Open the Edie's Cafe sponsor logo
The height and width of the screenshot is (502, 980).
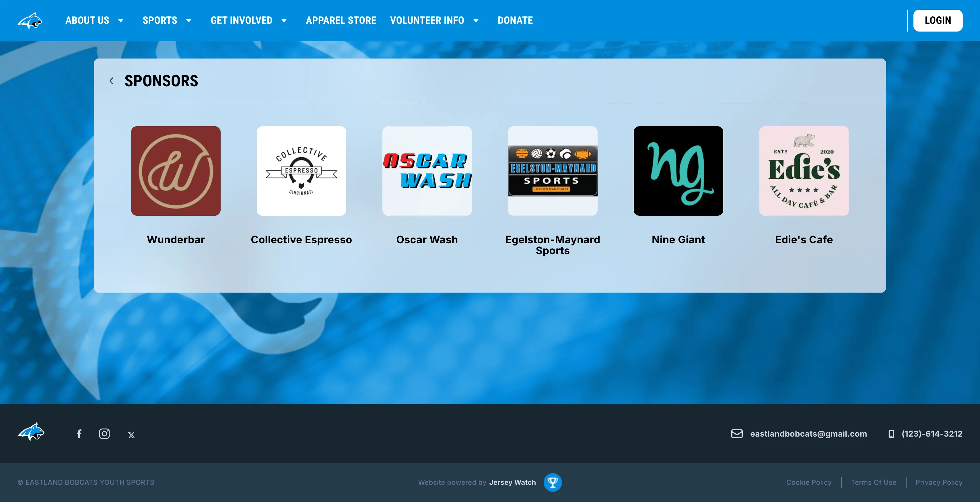[x=804, y=171]
